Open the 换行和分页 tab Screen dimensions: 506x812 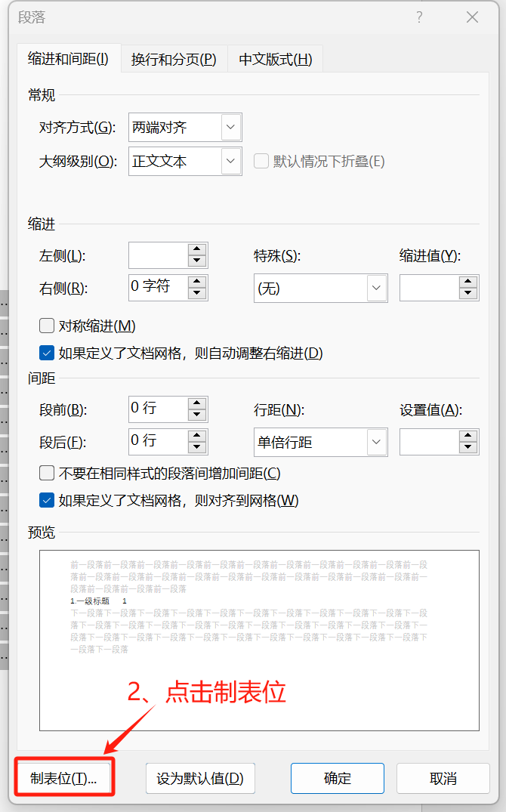click(174, 60)
